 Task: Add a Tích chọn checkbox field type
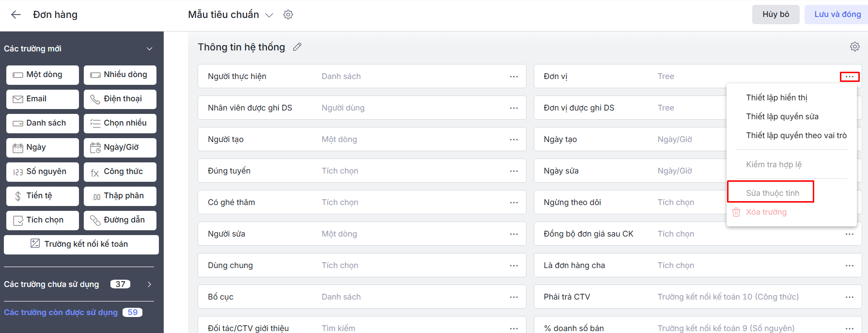coord(43,220)
